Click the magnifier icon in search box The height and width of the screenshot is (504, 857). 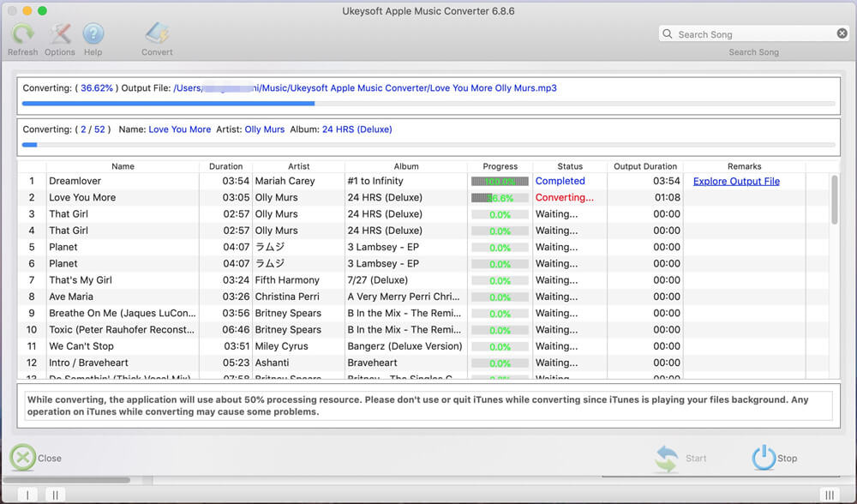click(668, 34)
